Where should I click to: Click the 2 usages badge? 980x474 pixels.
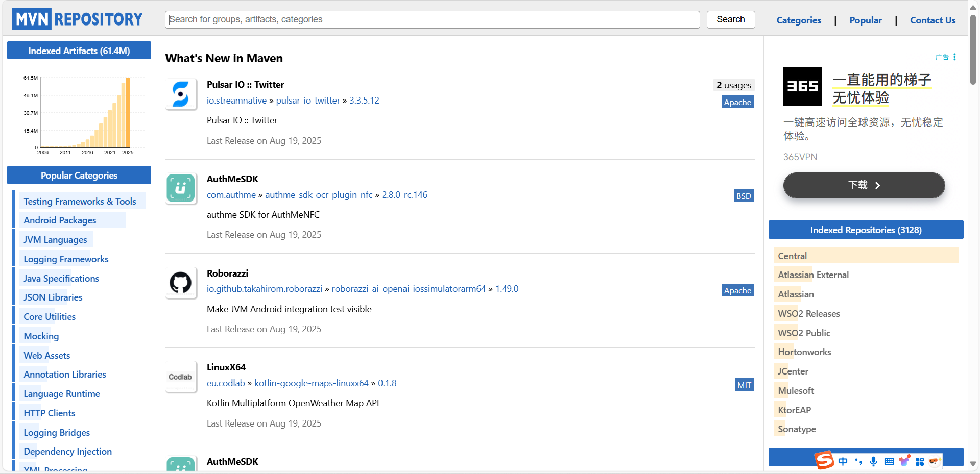point(734,85)
